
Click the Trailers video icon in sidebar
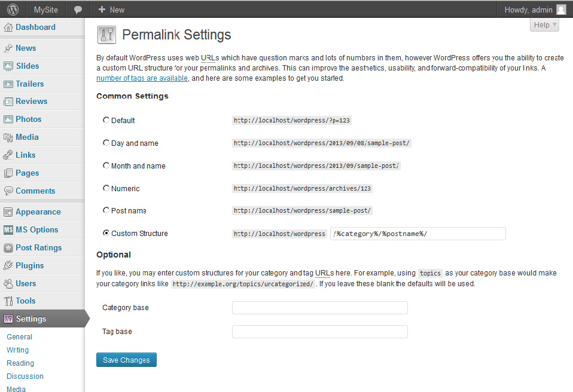click(x=8, y=84)
